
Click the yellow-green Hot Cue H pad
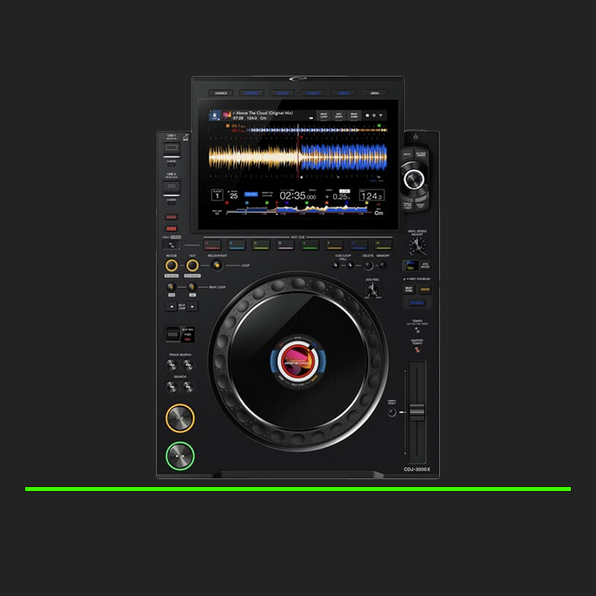click(383, 245)
